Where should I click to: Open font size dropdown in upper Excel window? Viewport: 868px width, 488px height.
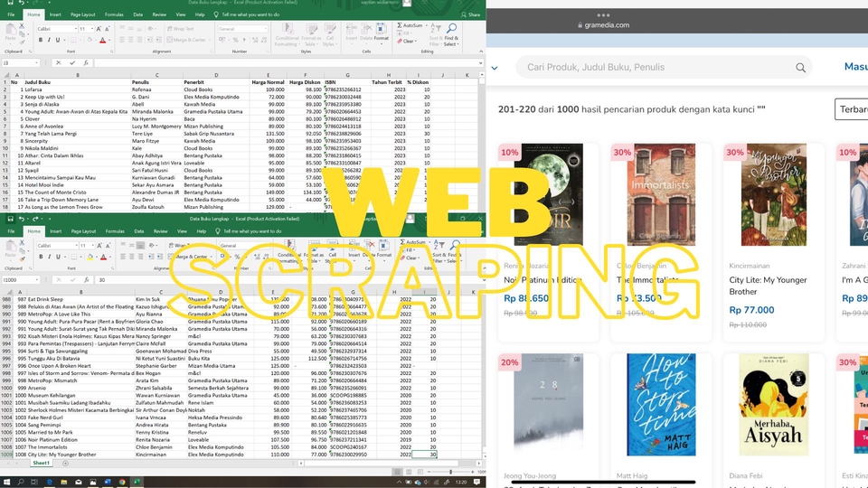(91, 29)
